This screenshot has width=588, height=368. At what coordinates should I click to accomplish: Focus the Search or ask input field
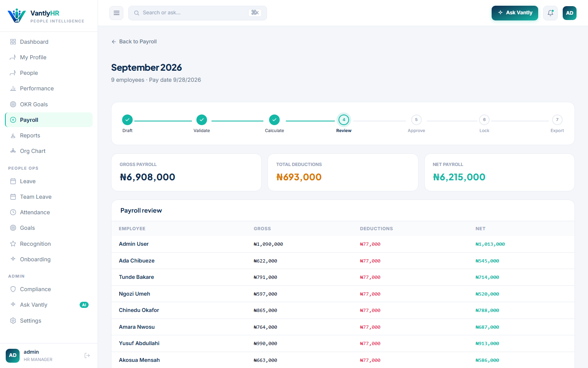tap(198, 13)
